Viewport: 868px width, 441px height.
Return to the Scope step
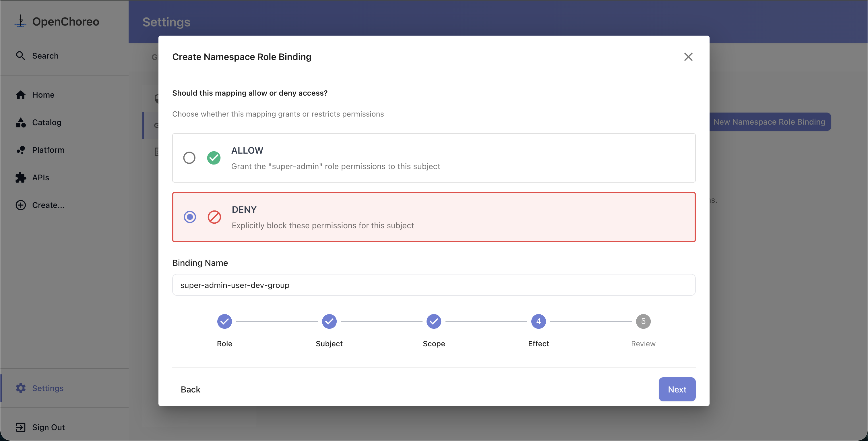(434, 321)
